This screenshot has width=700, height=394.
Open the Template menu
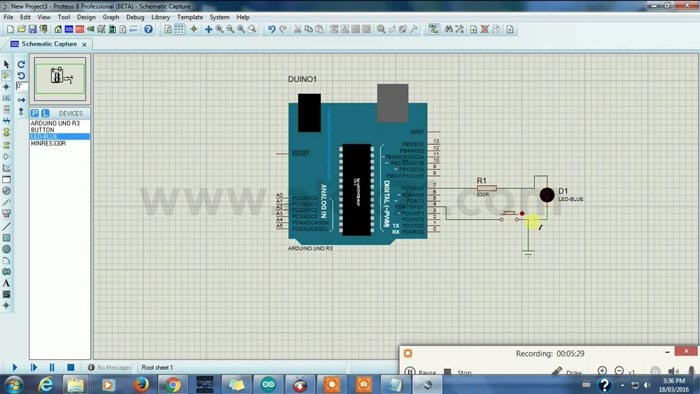pyautogui.click(x=190, y=17)
